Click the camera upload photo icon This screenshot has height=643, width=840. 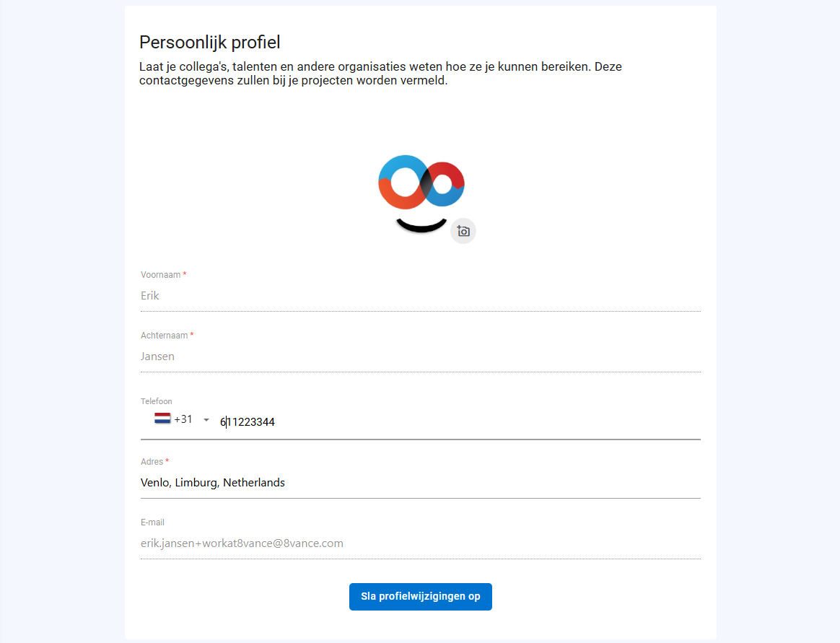pyautogui.click(x=463, y=231)
